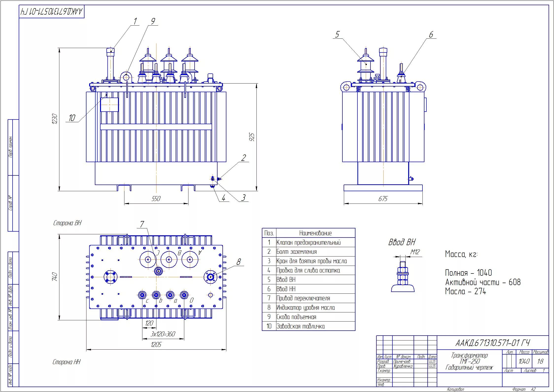554x392 pixels.
Task: Select table row 'Индикатор уровня масла'
Action: tap(305, 307)
